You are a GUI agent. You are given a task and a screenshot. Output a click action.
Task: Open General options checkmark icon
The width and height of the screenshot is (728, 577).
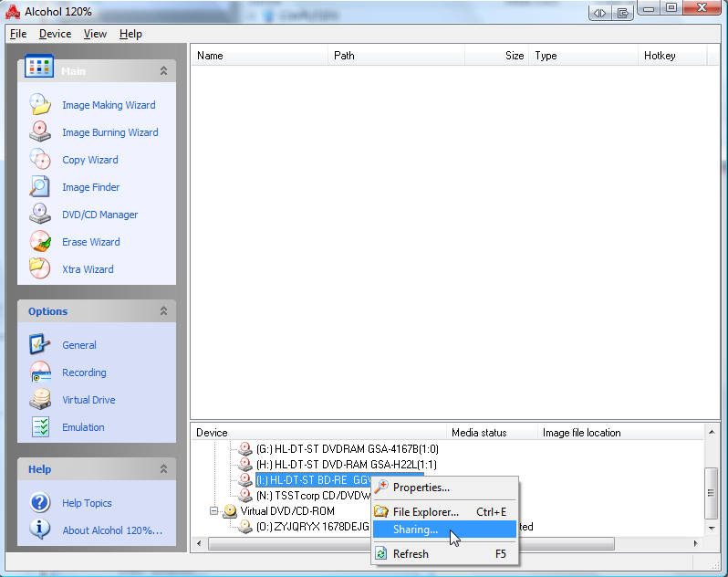(x=40, y=344)
